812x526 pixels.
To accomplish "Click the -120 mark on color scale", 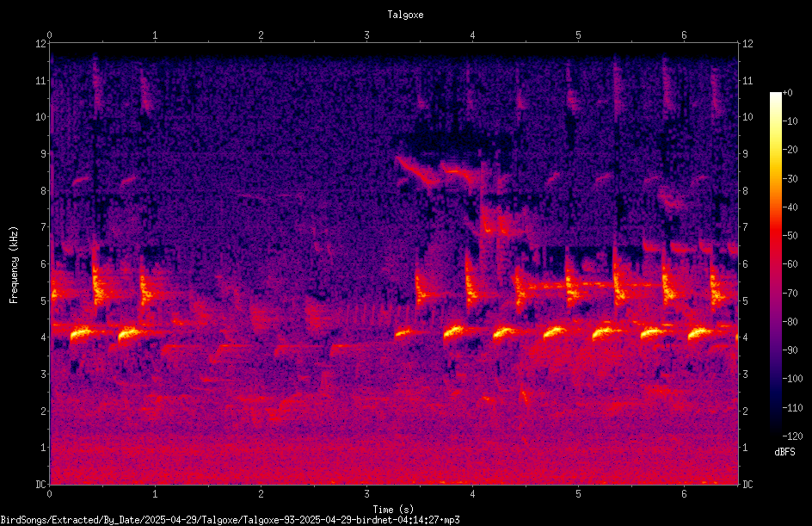I will [x=792, y=436].
